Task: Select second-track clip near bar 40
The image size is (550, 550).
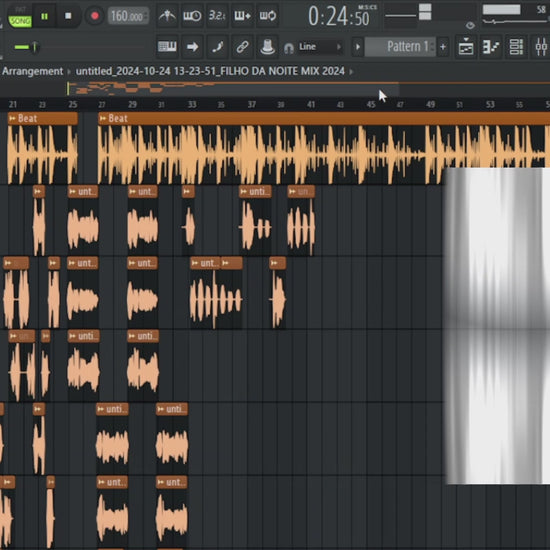Action: (301, 220)
